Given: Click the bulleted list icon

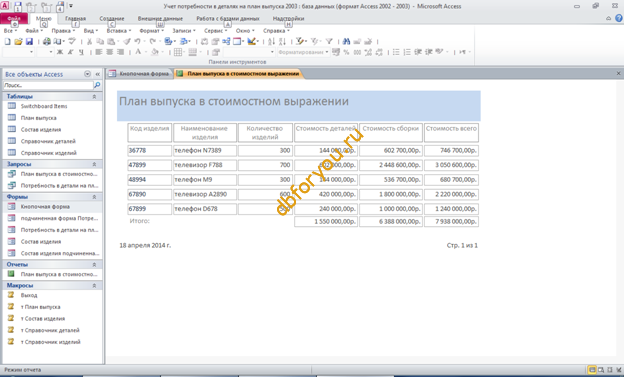Looking at the screenshot, I should click(396, 52).
